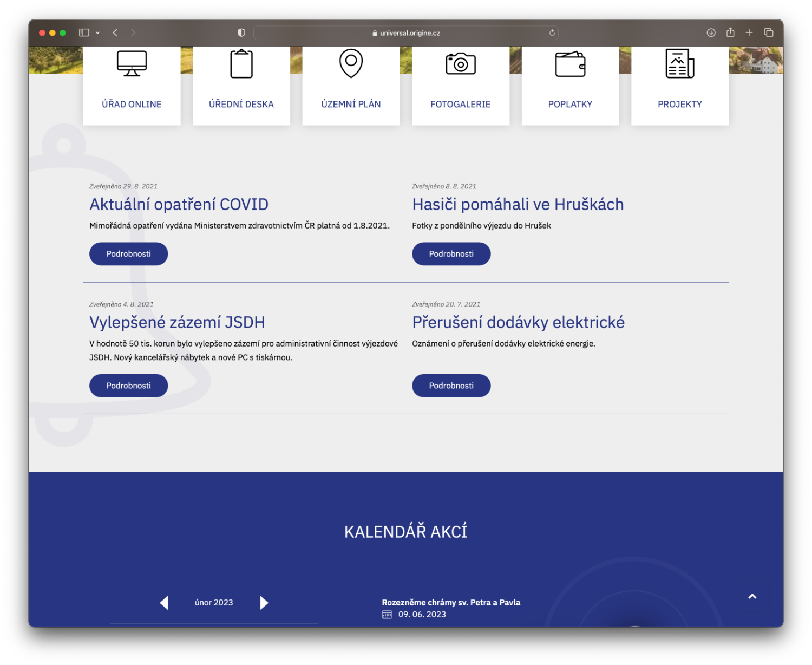Screen dimensions: 812x665
Task: Open the Územní plán map pin icon
Action: coord(351,63)
